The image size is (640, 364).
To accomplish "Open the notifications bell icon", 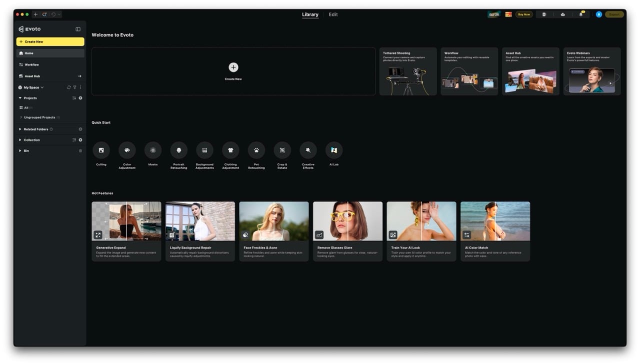I will point(581,14).
